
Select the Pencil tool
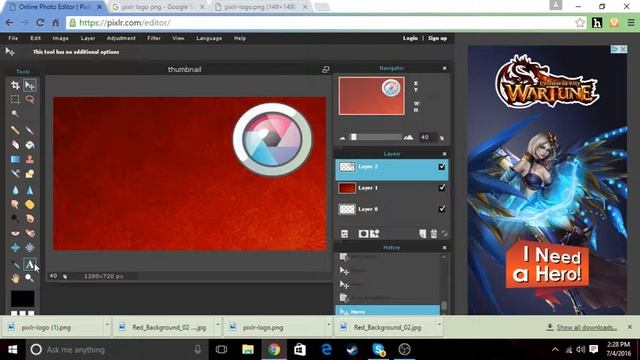tap(15, 130)
